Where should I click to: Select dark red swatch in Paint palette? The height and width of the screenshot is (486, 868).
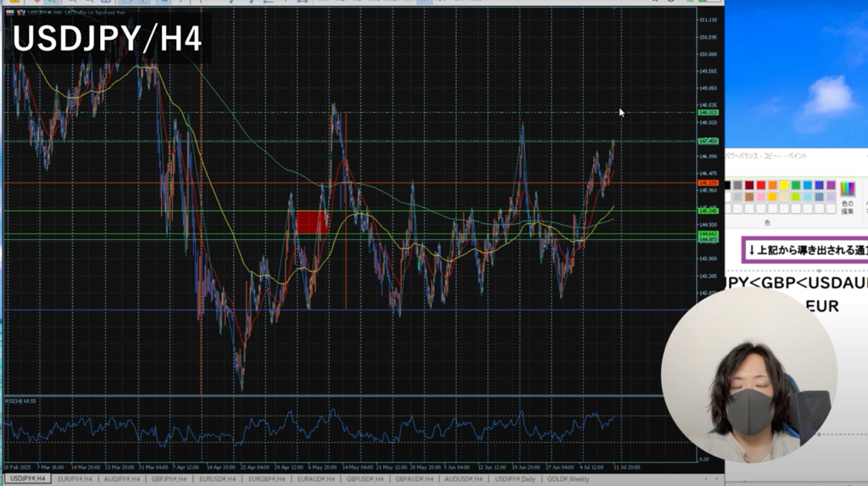(x=749, y=185)
